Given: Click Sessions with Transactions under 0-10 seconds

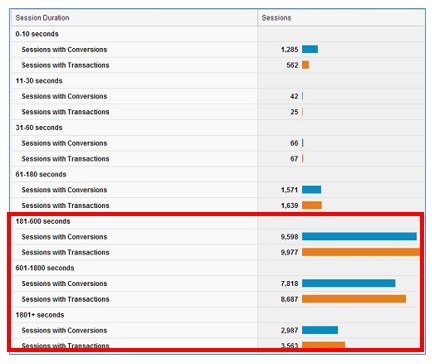Looking at the screenshot, I should [65, 65].
